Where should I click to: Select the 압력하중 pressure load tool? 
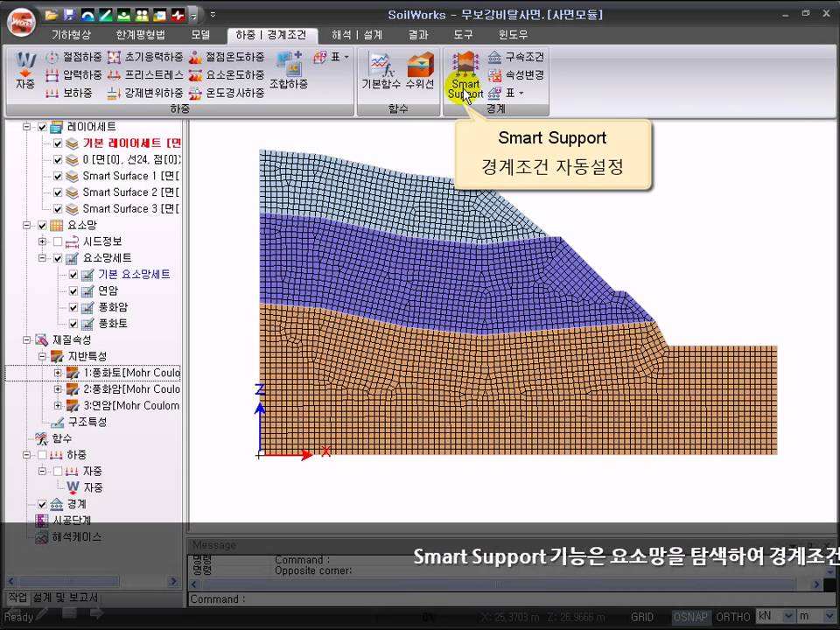coord(73,75)
